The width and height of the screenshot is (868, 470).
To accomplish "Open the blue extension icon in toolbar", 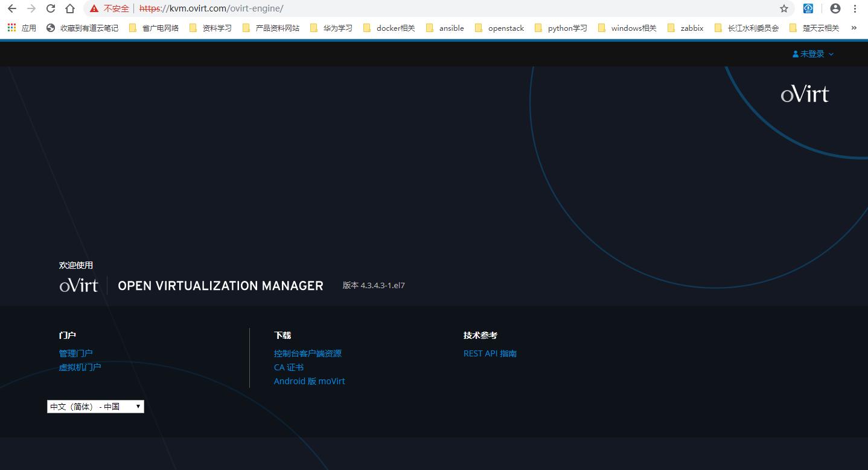I will pos(808,8).
